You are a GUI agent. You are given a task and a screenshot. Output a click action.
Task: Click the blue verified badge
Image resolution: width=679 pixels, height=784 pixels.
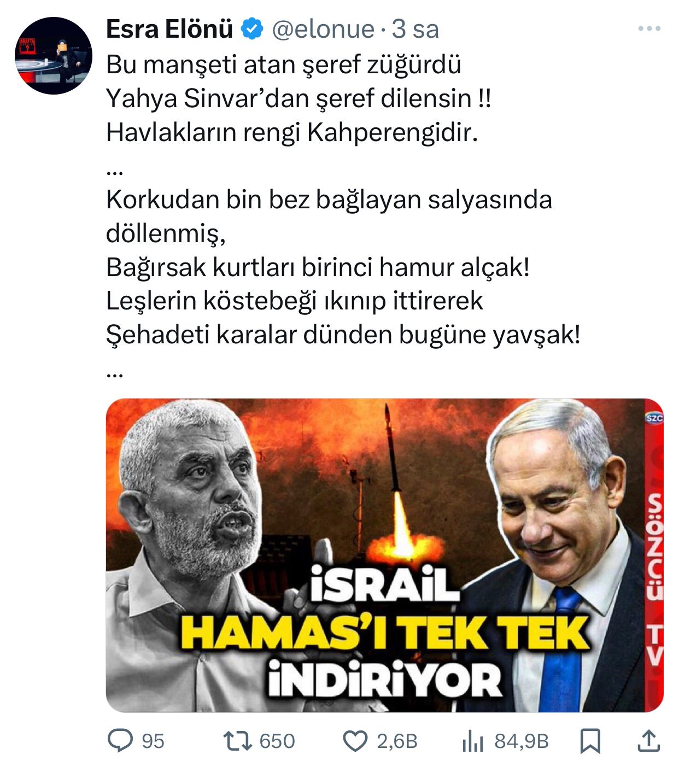pyautogui.click(x=252, y=28)
